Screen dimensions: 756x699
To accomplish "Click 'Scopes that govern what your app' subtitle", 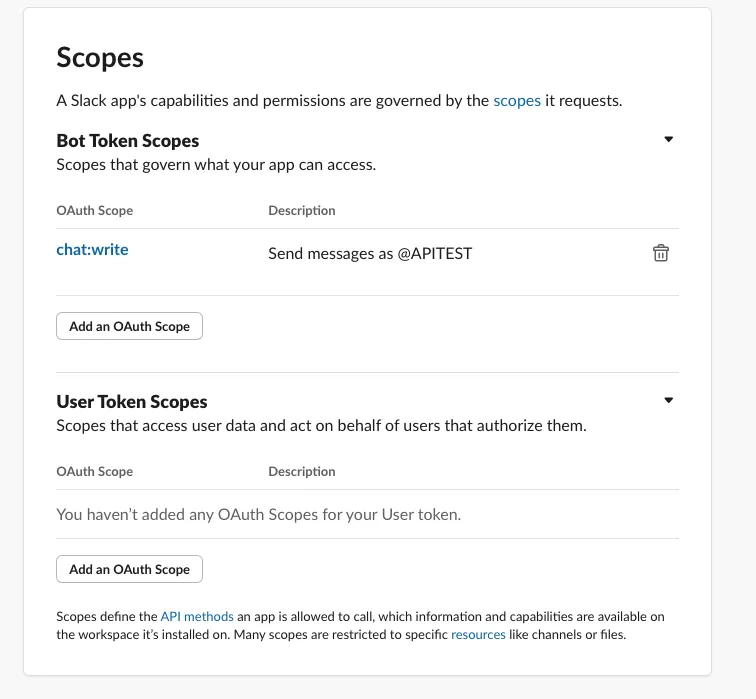I will pos(216,165).
